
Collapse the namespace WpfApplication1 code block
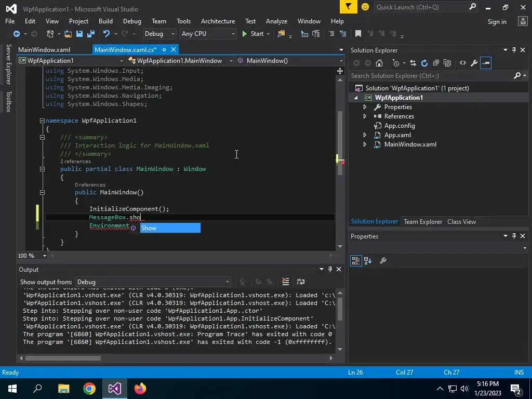42,121
